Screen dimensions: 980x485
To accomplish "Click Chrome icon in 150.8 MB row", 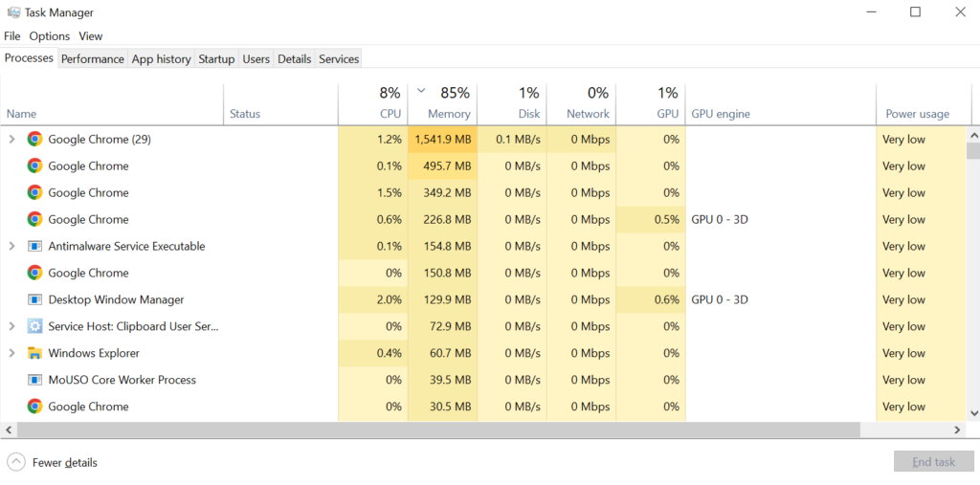I will point(35,274).
